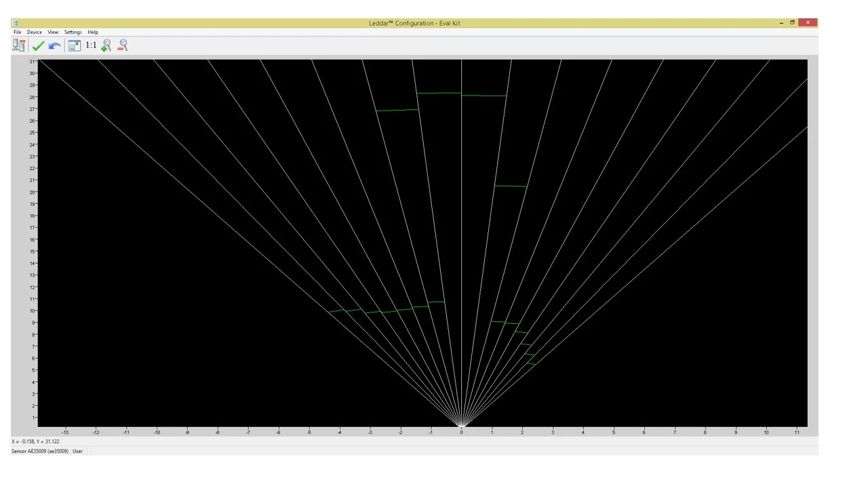Open the View menu
Image resolution: width=868 pixels, height=488 pixels.
pos(53,32)
